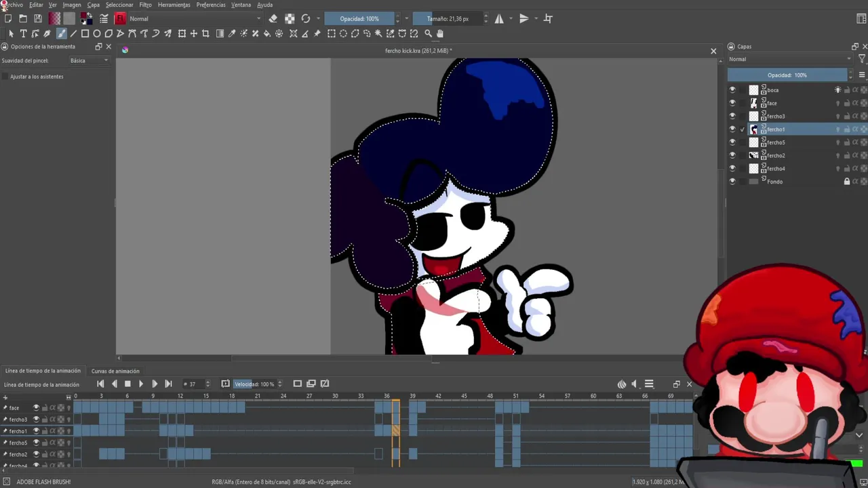The width and height of the screenshot is (868, 488).
Task: Jump to the last frame
Action: pyautogui.click(x=168, y=384)
